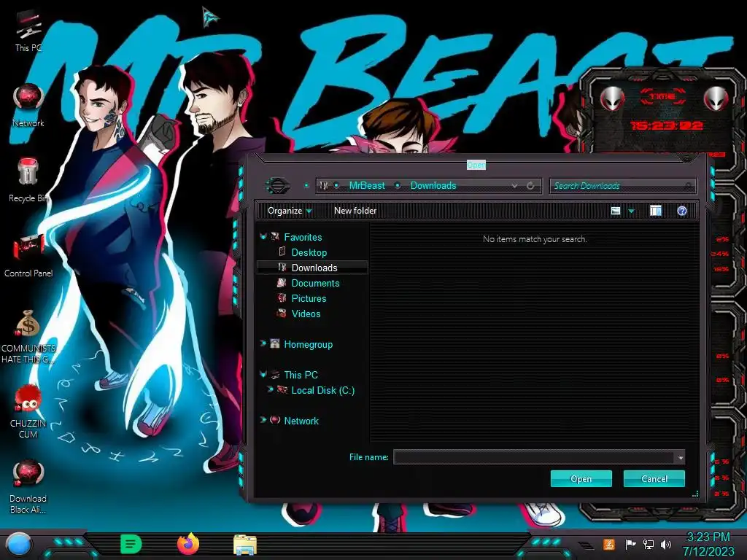Select Downloads in Favorites
The height and width of the screenshot is (560, 747).
pyautogui.click(x=314, y=268)
